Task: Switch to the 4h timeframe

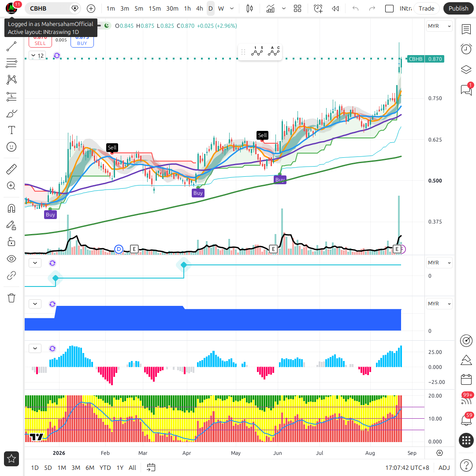Action: (200, 8)
